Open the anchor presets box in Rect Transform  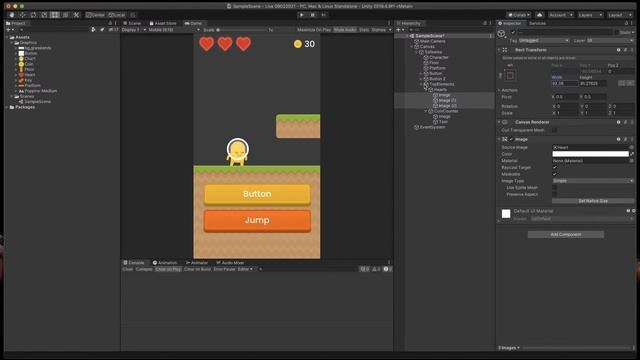point(510,75)
